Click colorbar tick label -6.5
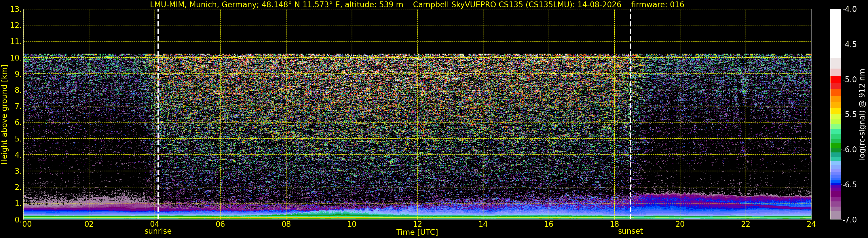 850,185
